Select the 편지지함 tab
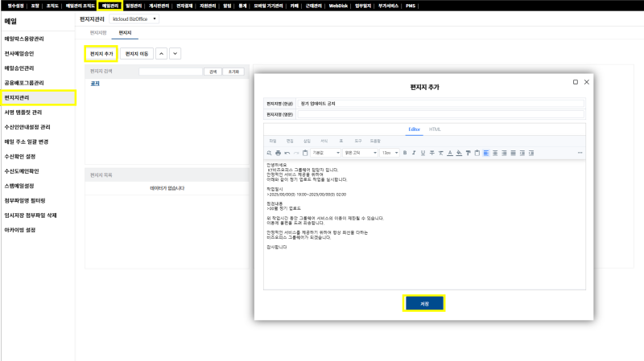 pos(98,32)
